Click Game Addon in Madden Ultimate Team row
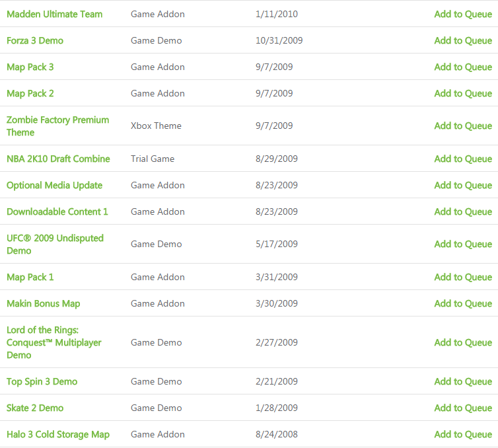The width and height of the screenshot is (498, 448). click(x=158, y=15)
